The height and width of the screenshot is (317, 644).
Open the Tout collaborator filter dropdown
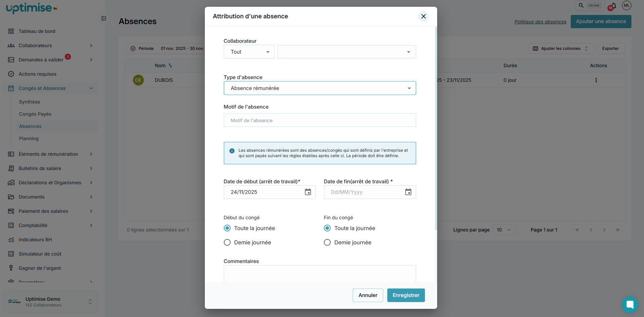pos(249,52)
